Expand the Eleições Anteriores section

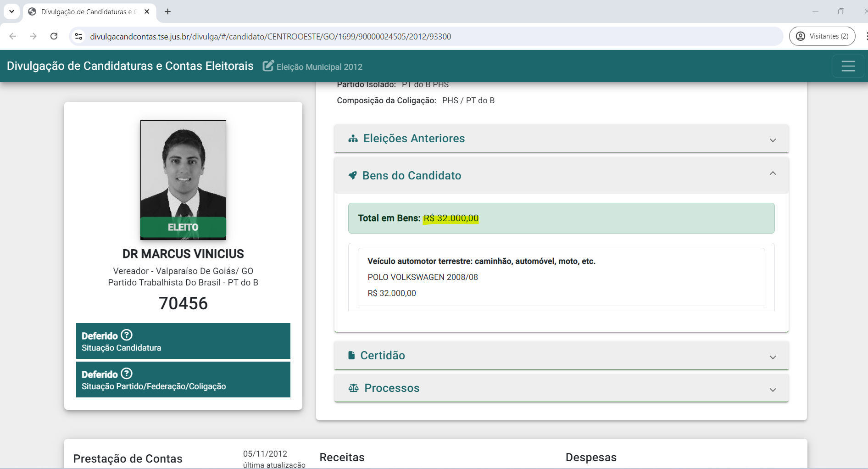(773, 140)
